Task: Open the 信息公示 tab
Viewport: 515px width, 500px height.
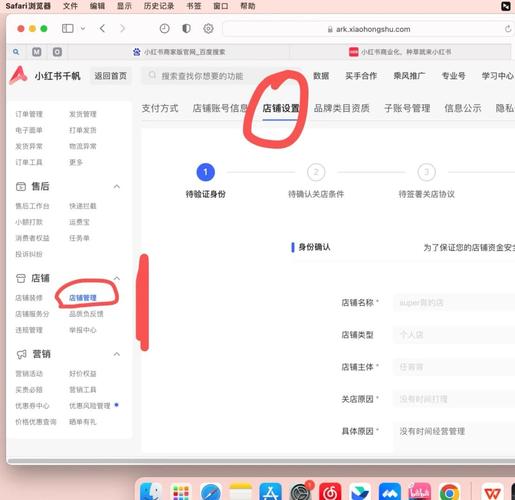Action: coord(463,108)
